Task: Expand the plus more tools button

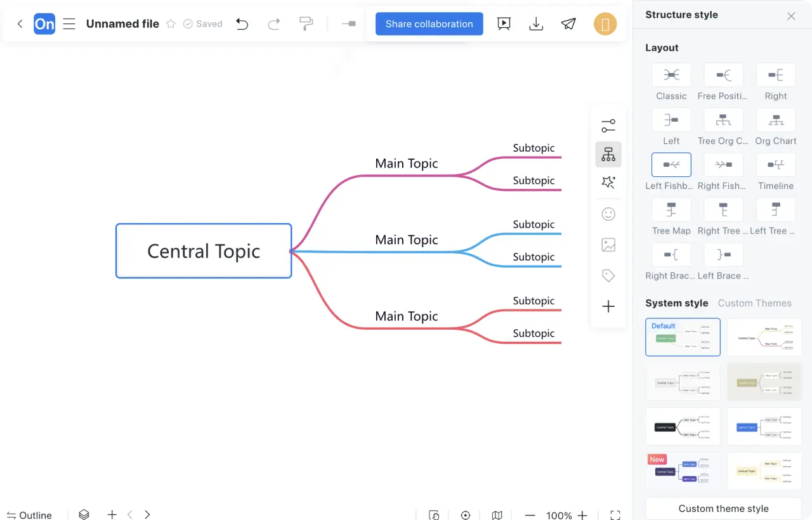Action: [608, 307]
